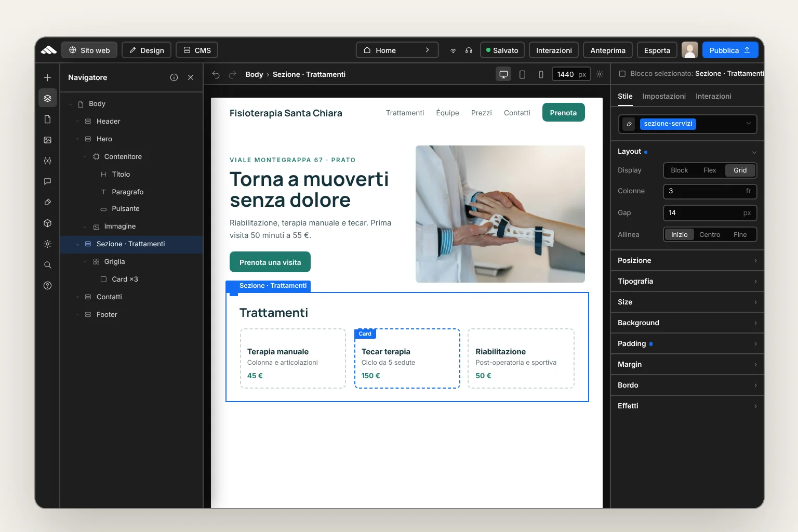This screenshot has height=532, width=798.
Task: Click the Esporta button
Action: (x=657, y=50)
